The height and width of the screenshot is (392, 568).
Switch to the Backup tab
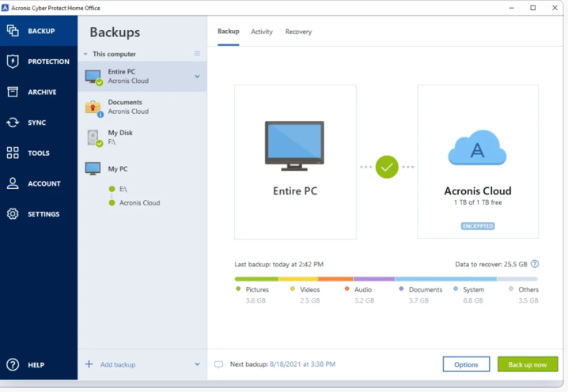228,32
